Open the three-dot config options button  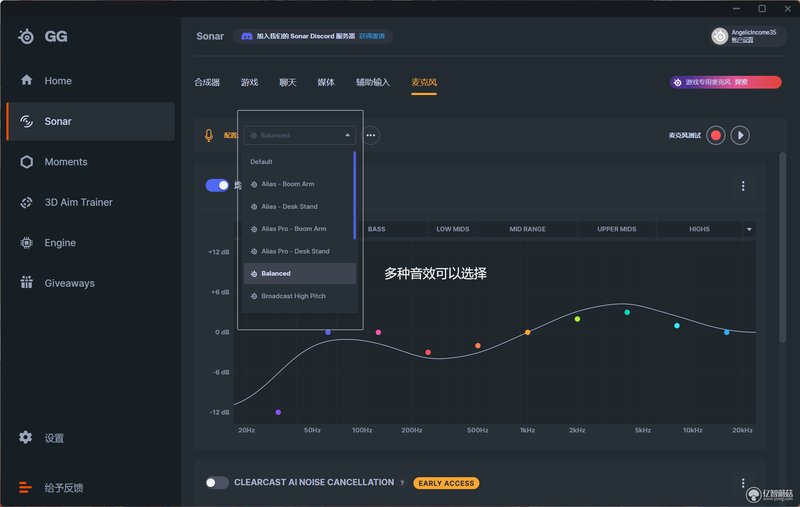371,135
